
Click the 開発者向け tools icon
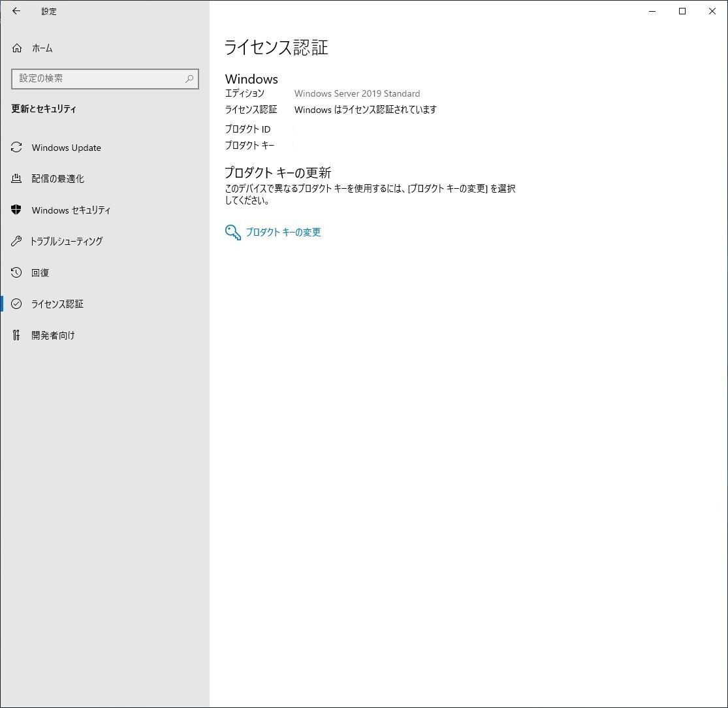(x=17, y=336)
